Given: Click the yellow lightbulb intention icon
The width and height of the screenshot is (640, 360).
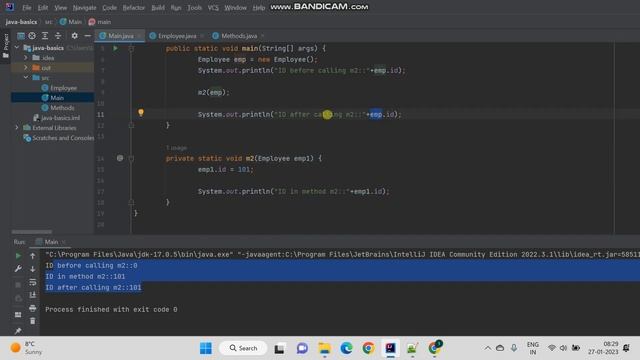Looking at the screenshot, I should click(x=141, y=112).
